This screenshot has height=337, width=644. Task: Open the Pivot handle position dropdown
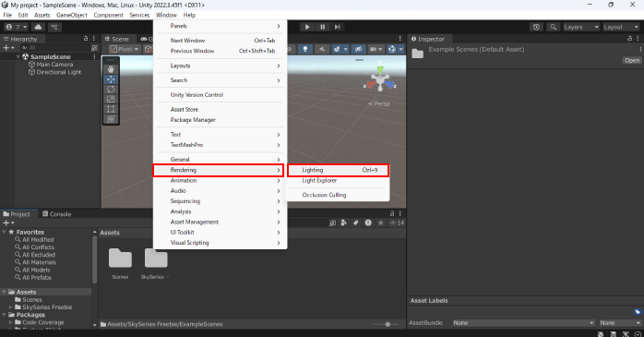point(125,49)
